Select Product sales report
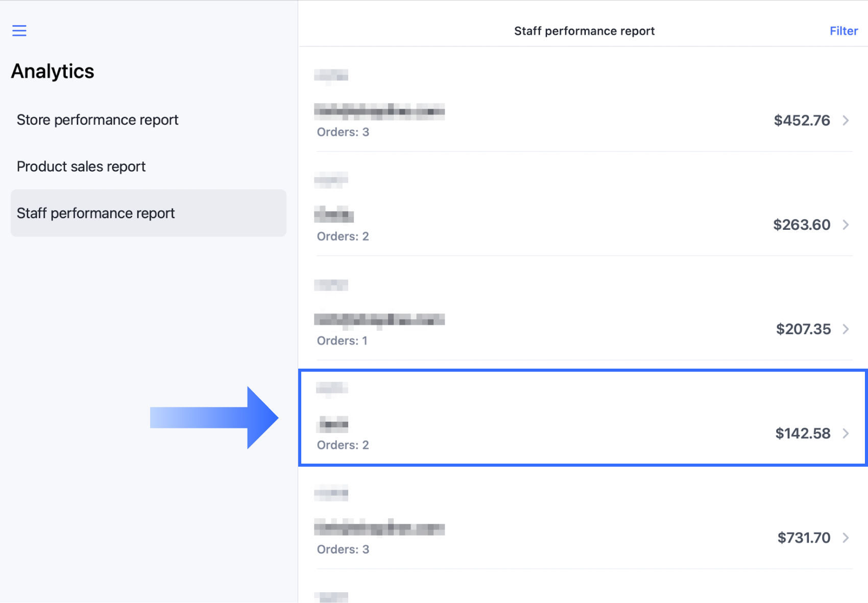Screen dimensions: 868x603 tap(81, 166)
